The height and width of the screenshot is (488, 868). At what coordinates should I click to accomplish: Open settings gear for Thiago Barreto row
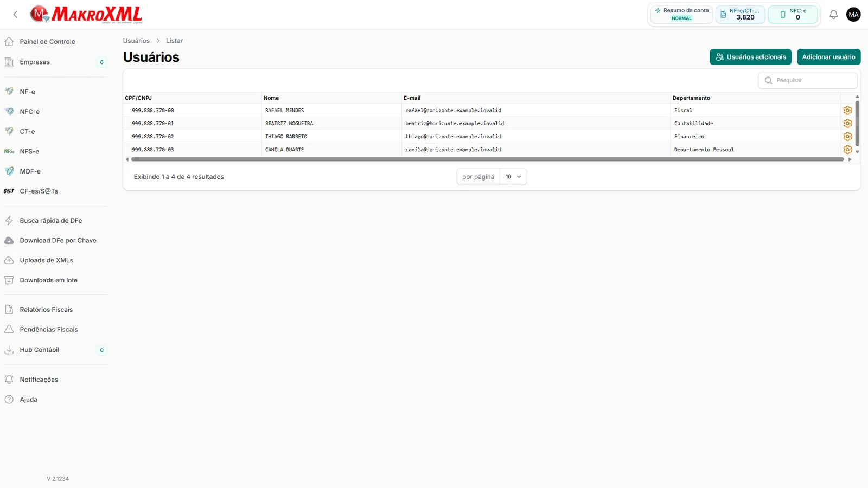pyautogui.click(x=847, y=137)
